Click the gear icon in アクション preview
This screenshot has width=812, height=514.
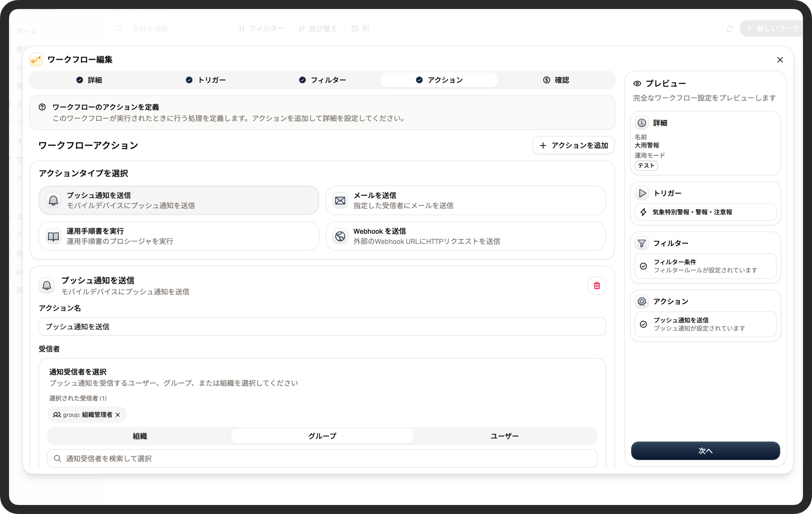(641, 301)
